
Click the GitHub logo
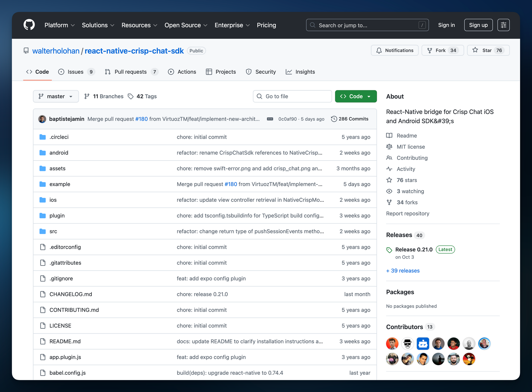pos(29,25)
